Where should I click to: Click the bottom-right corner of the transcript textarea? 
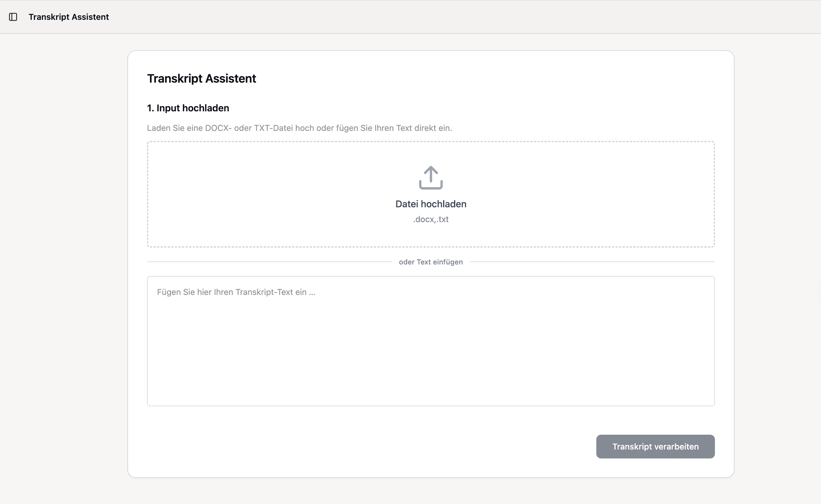(710, 402)
